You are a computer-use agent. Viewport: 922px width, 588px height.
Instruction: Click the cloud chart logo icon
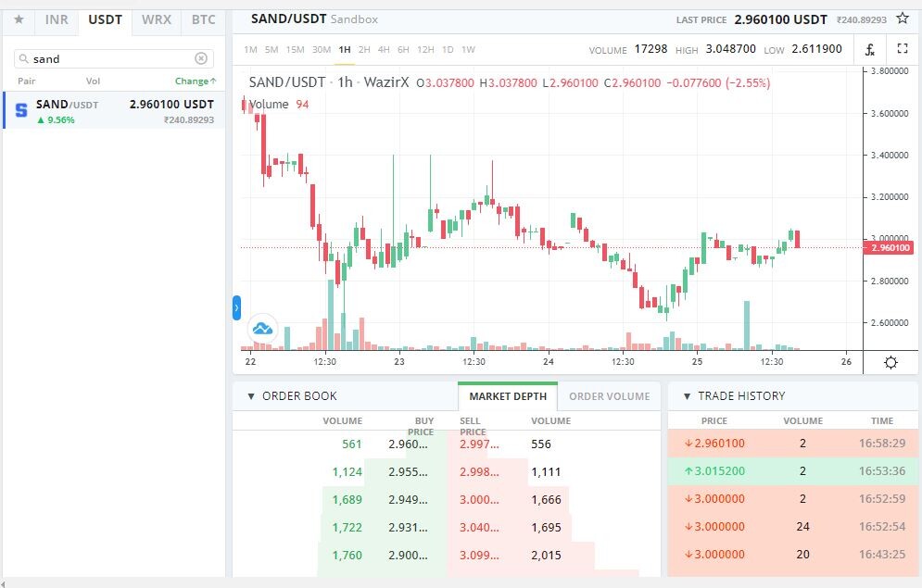(262, 329)
